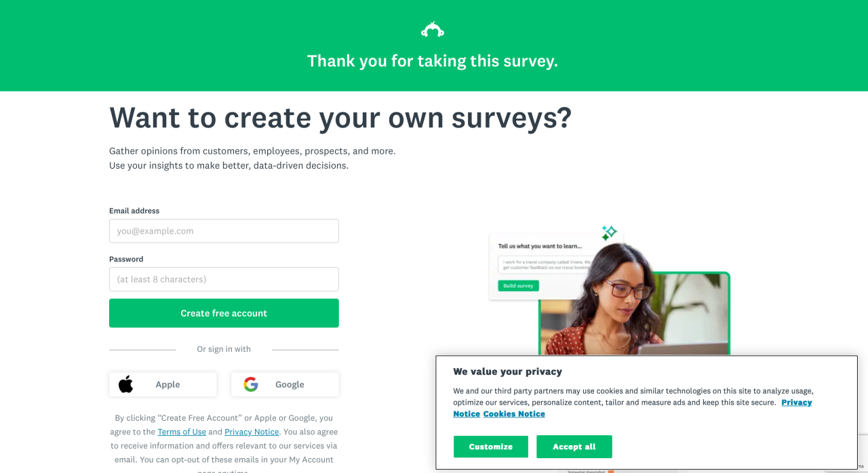Click into the Password field

coord(224,279)
